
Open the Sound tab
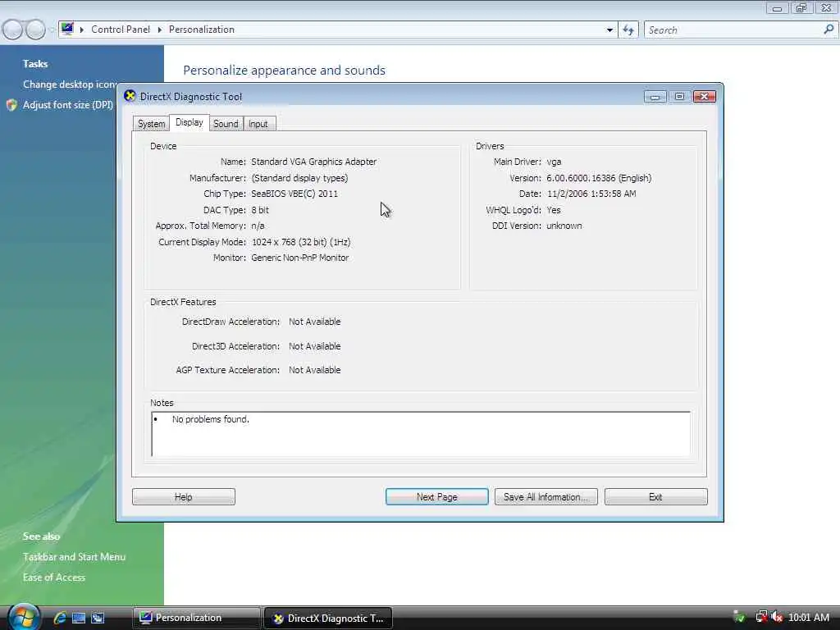pos(226,124)
